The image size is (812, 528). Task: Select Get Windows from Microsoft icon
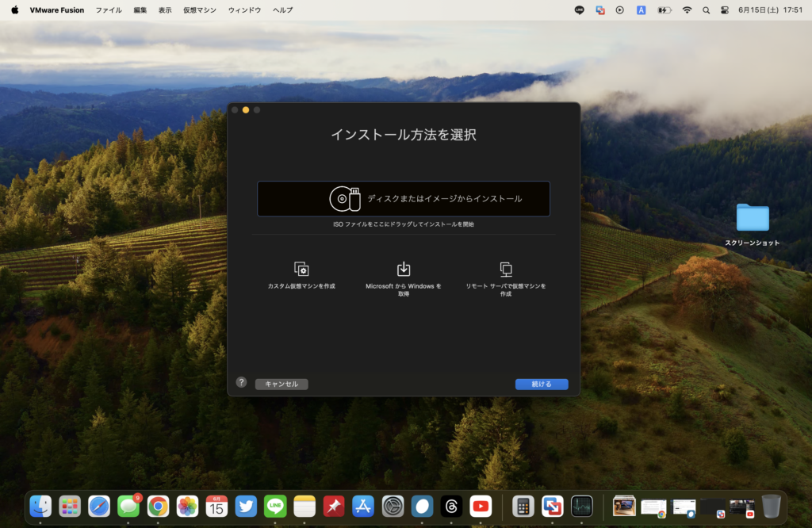404,269
